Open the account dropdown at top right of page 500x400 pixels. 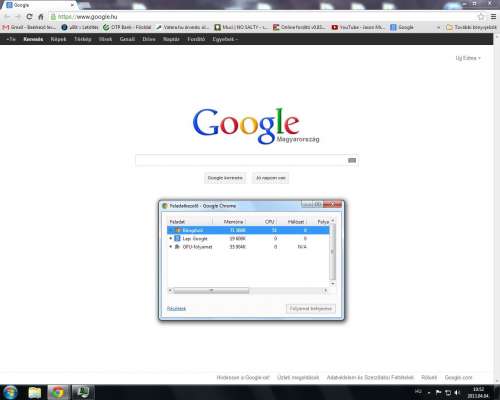click(x=468, y=58)
